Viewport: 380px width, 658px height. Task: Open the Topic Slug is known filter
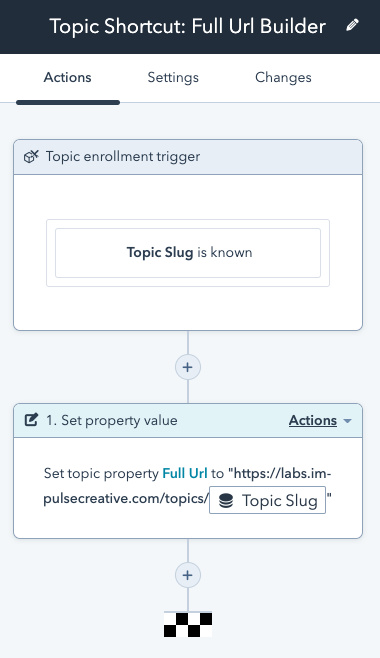click(188, 253)
